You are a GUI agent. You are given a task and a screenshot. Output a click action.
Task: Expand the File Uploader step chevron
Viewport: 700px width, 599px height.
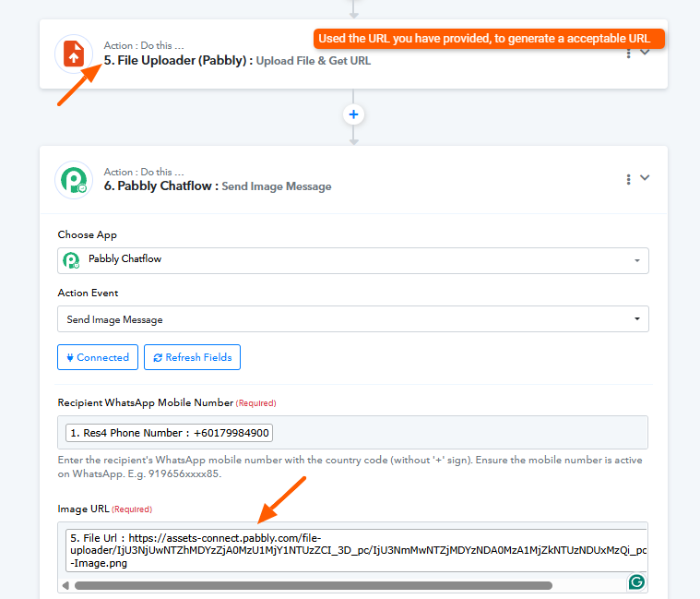pyautogui.click(x=646, y=53)
